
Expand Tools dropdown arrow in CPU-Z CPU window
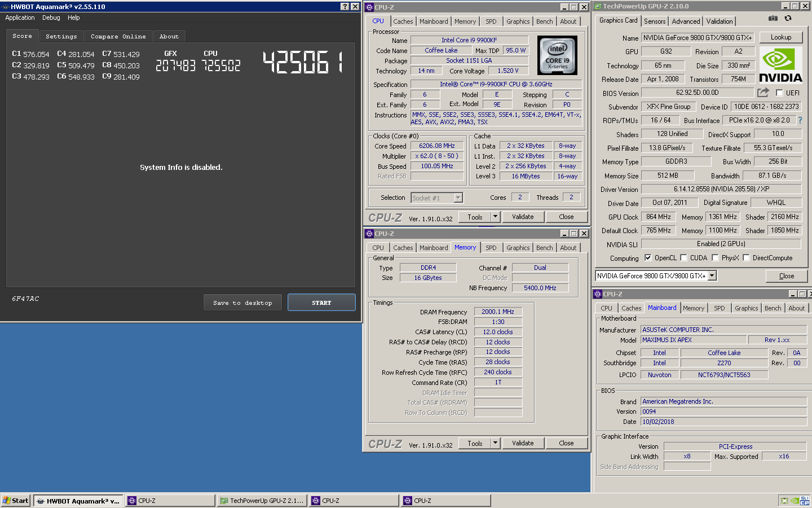point(495,217)
